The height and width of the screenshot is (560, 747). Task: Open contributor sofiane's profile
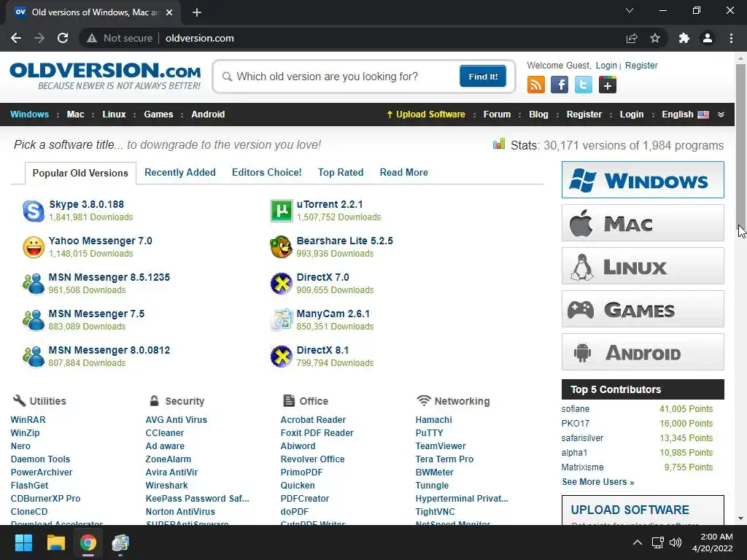(x=575, y=409)
